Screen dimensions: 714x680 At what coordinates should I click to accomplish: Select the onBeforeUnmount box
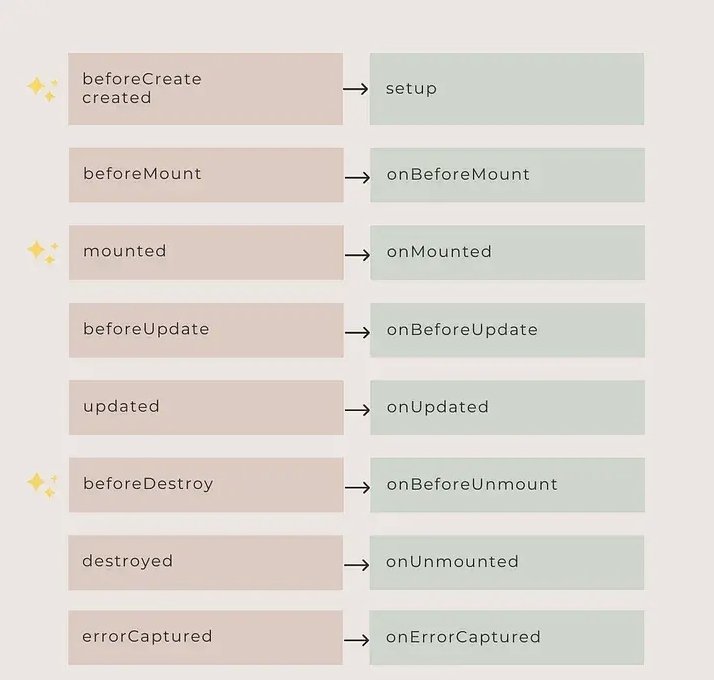point(508,485)
